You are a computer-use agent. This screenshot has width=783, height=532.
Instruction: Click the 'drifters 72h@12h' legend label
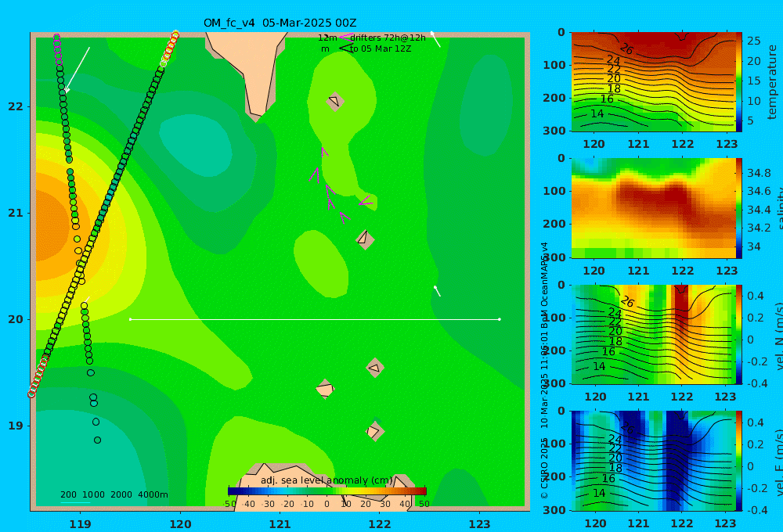pyautogui.click(x=388, y=38)
